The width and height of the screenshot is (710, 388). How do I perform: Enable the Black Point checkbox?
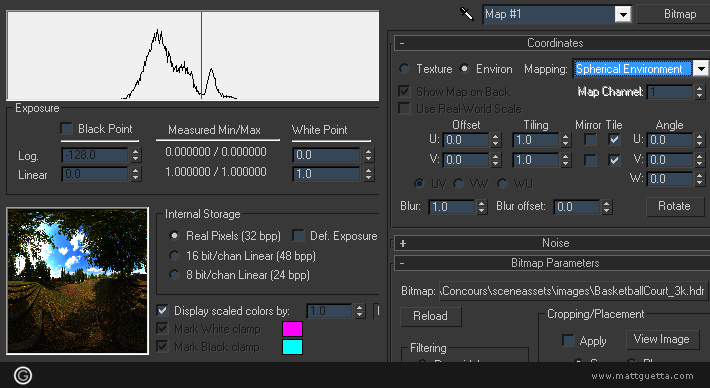(x=67, y=129)
